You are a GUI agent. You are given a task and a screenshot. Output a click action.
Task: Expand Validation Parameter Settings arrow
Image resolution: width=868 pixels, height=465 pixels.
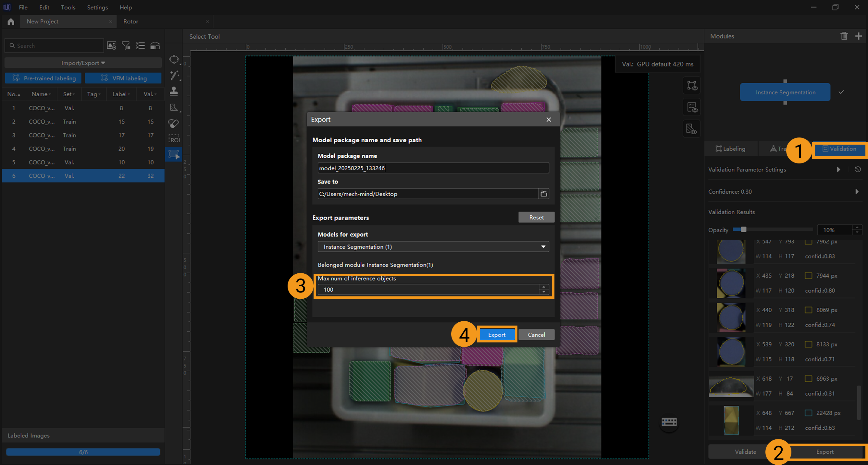tap(838, 169)
